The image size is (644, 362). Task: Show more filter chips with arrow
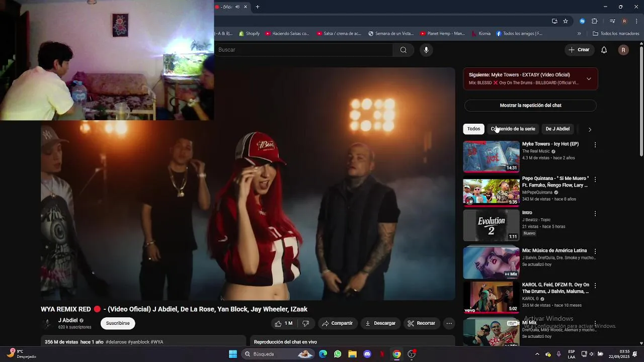pyautogui.click(x=590, y=129)
